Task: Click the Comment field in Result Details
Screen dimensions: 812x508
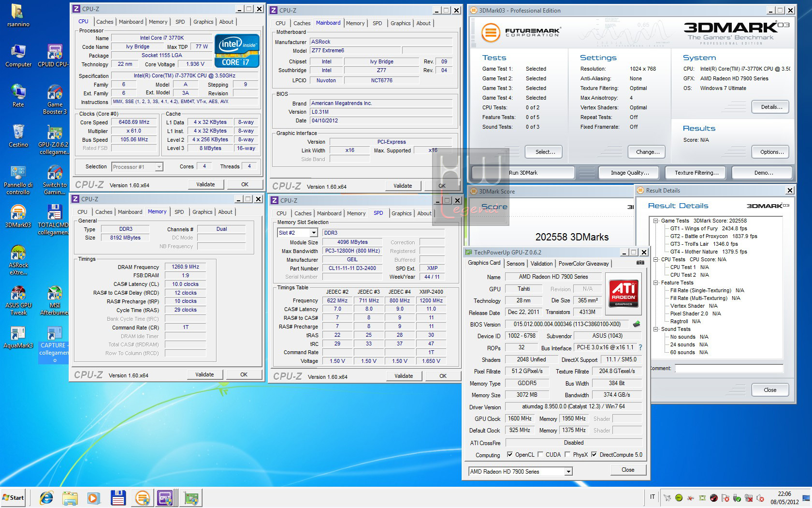Action: click(x=729, y=369)
